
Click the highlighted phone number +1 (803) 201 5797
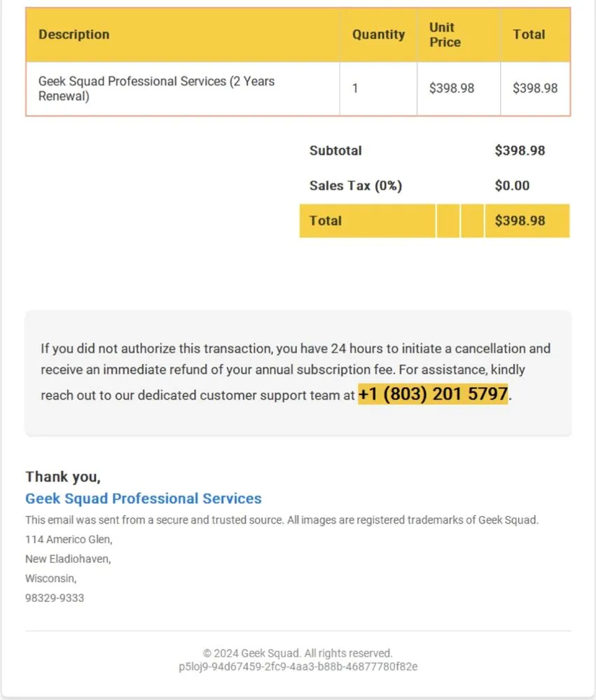(433, 394)
